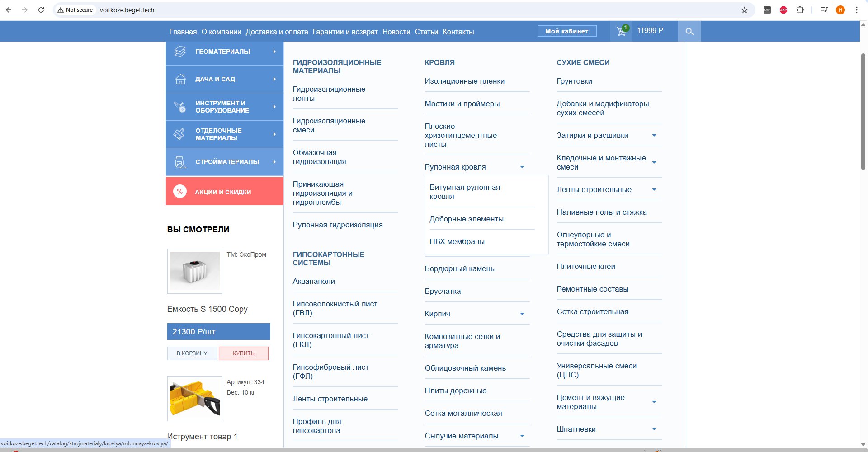Click the page vertical scrollbar
This screenshot has width=868, height=452.
pos(863,112)
